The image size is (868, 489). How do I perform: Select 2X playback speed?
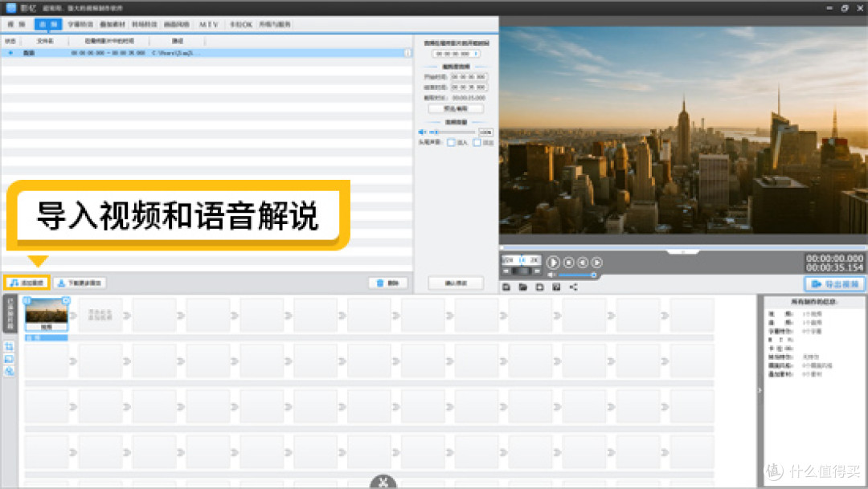click(533, 259)
